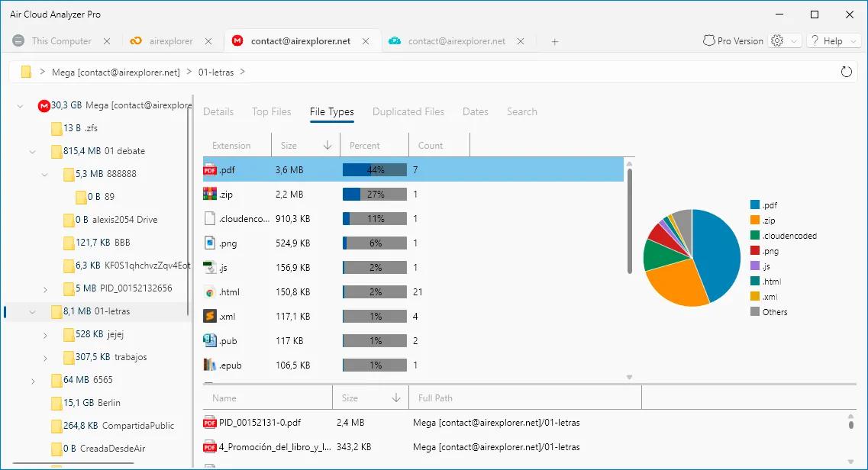
Task: Click the Publisher icon in .pub row
Action: [210, 340]
